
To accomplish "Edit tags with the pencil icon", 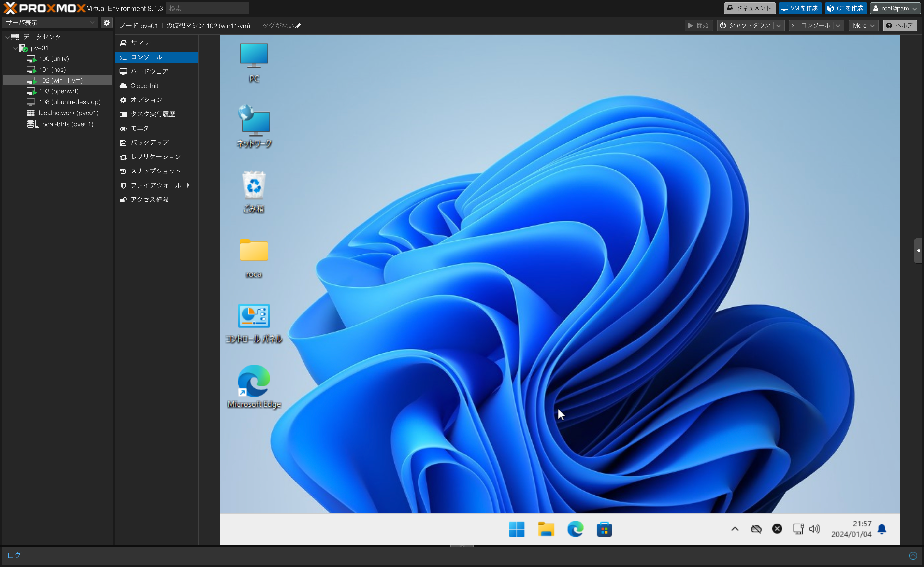I will (298, 26).
